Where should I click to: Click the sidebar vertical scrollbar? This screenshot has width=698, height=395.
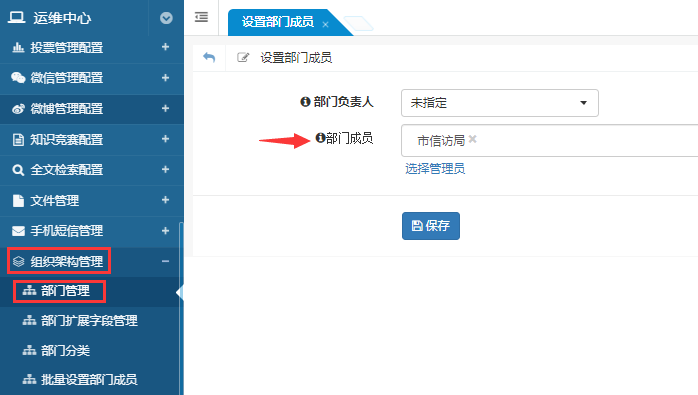click(x=181, y=309)
